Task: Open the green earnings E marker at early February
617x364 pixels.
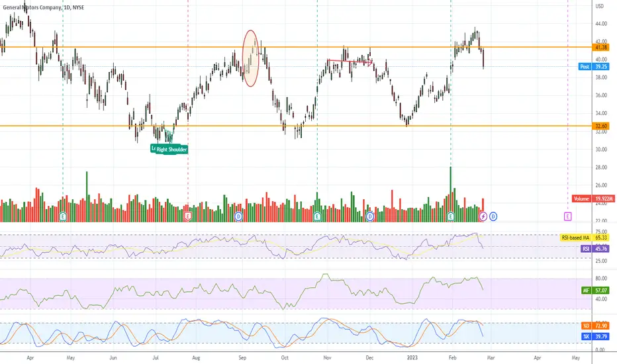Action: (x=451, y=216)
